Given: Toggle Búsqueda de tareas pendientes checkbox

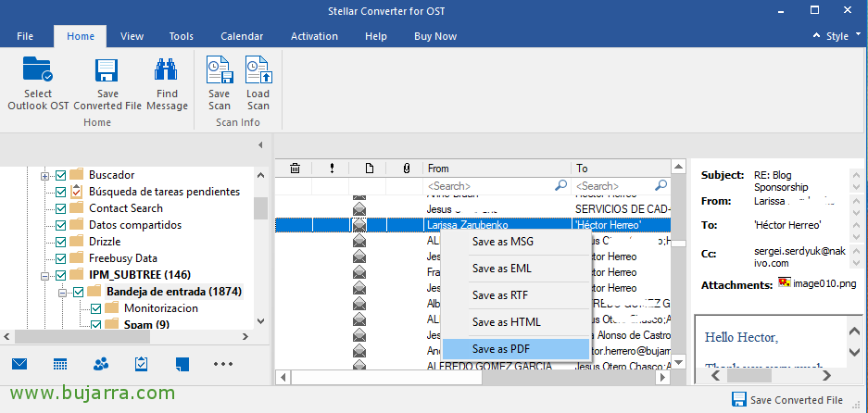Looking at the screenshot, I should tap(61, 192).
